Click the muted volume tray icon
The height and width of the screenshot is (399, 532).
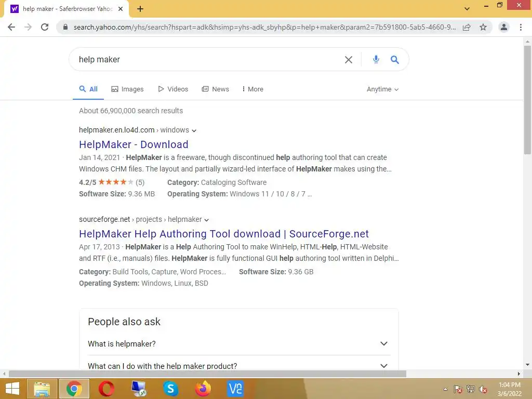(483, 389)
